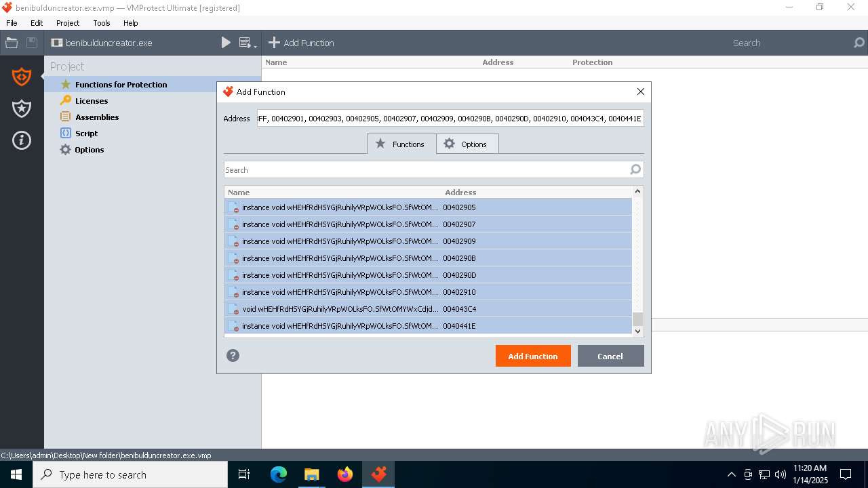Select function row with address 00402905
868x488 pixels.
click(x=428, y=207)
